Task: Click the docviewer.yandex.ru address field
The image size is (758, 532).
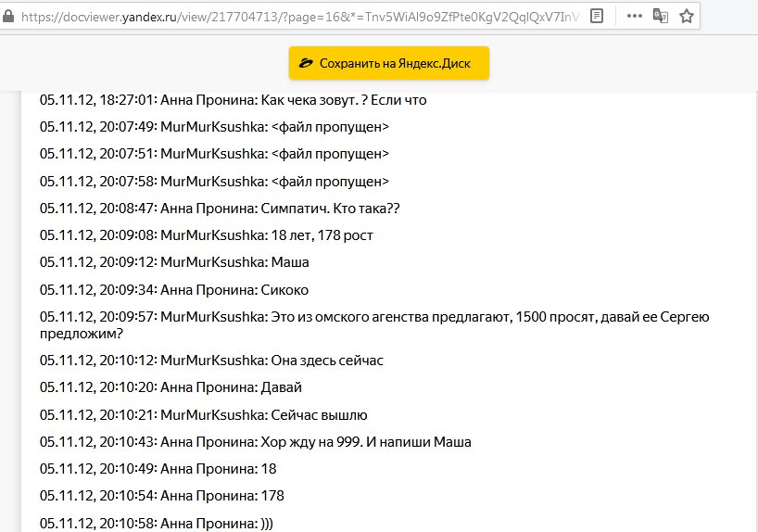Action: pos(299,17)
